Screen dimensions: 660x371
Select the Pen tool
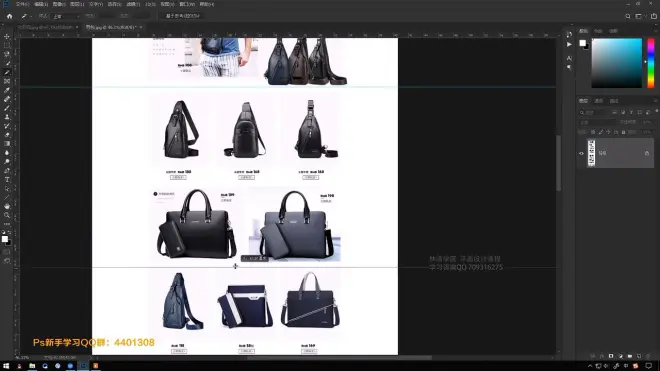7,171
